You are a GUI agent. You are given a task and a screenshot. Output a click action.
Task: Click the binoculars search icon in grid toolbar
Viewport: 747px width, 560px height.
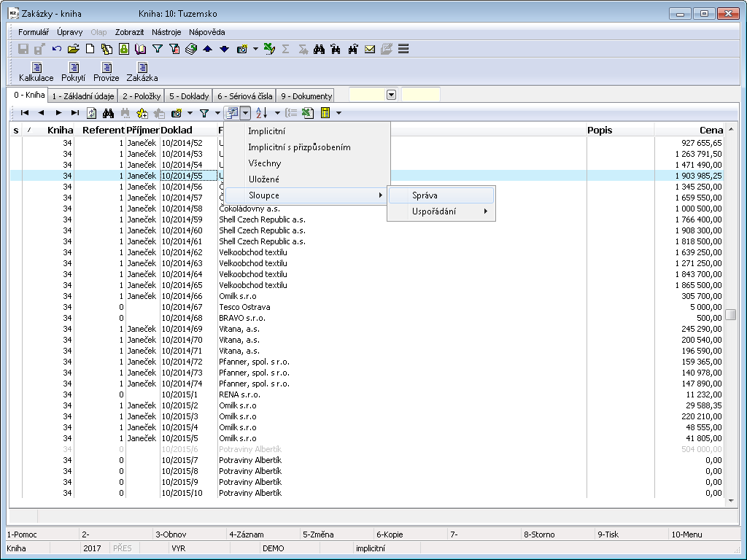(x=108, y=113)
